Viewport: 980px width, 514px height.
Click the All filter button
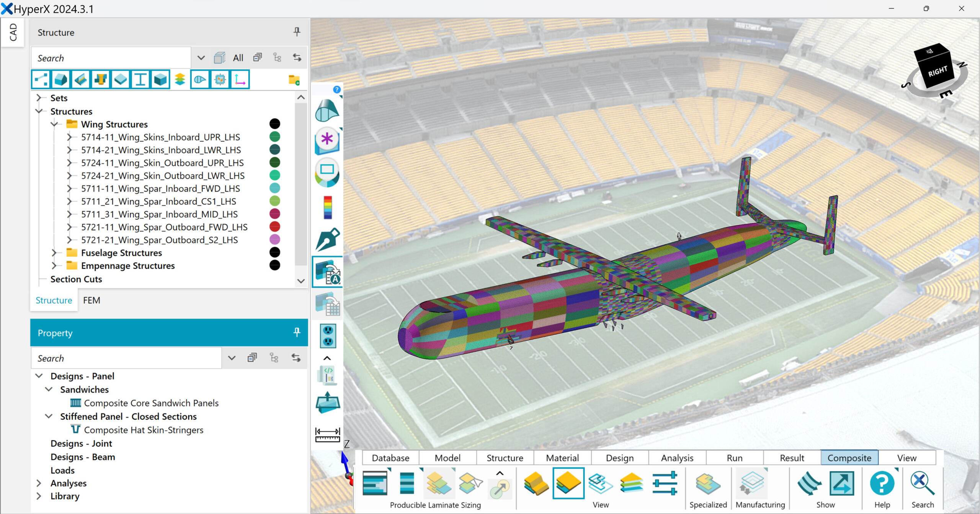tap(238, 58)
